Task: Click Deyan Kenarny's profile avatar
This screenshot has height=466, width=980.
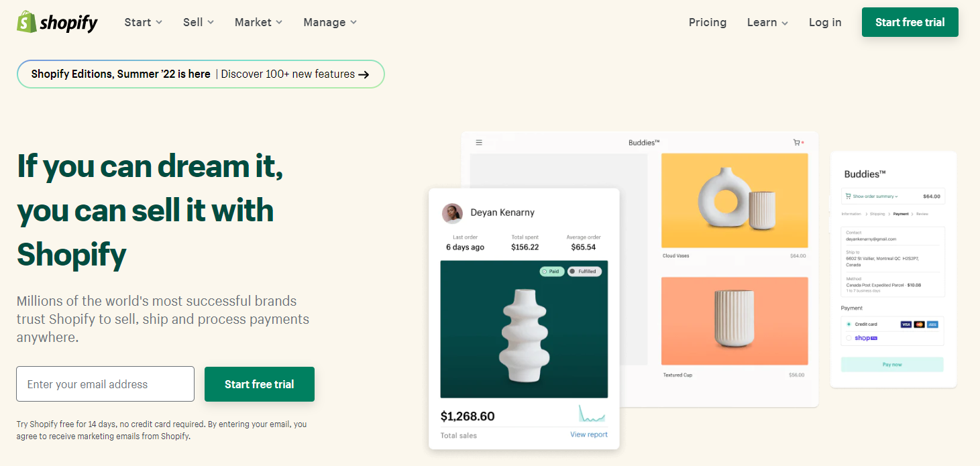Action: tap(452, 213)
